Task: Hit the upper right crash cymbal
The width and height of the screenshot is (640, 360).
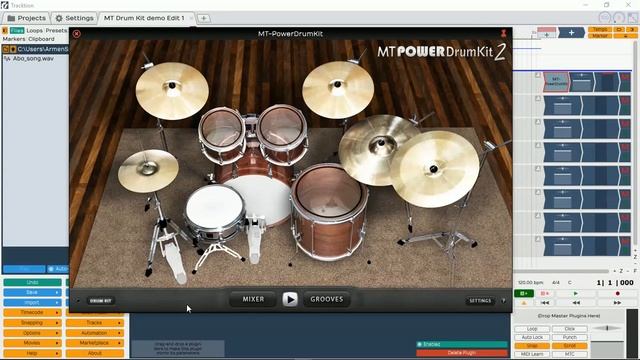Action: pyautogui.click(x=338, y=90)
